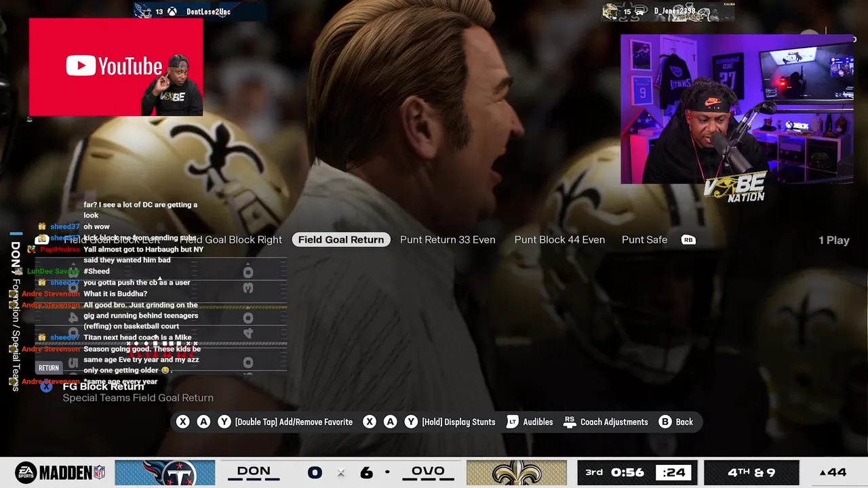Click the B button icon for Back

tap(665, 422)
